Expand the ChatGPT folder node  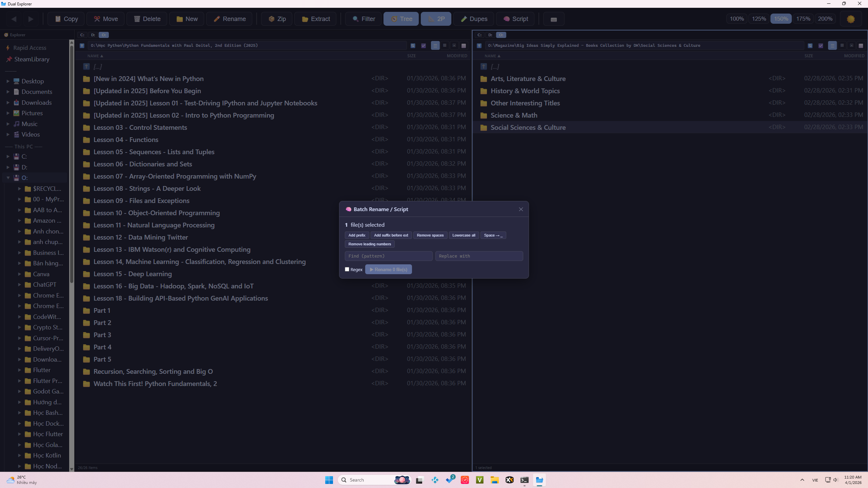pyautogui.click(x=19, y=285)
